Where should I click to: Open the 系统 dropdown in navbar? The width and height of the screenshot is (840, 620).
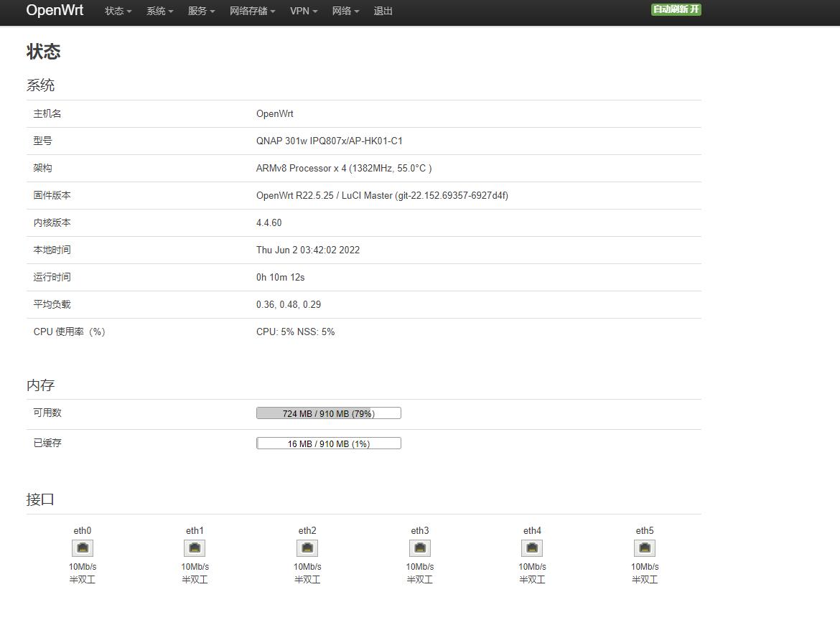(x=159, y=11)
